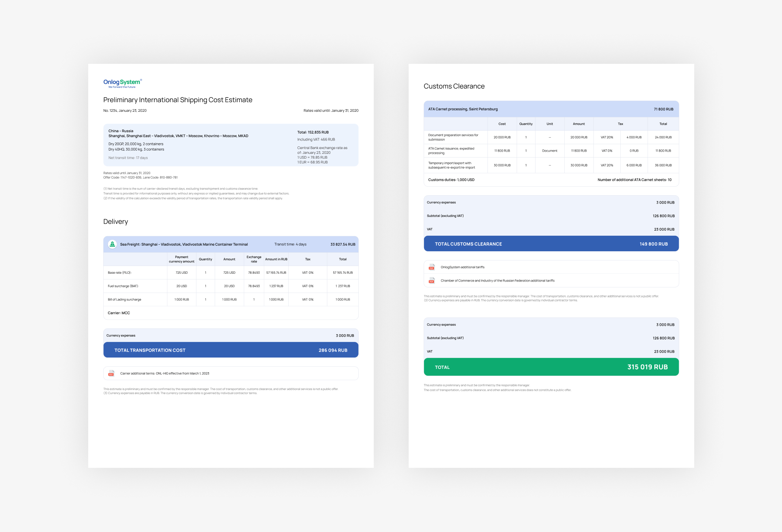Click the Customs Clearance section heading

[454, 86]
